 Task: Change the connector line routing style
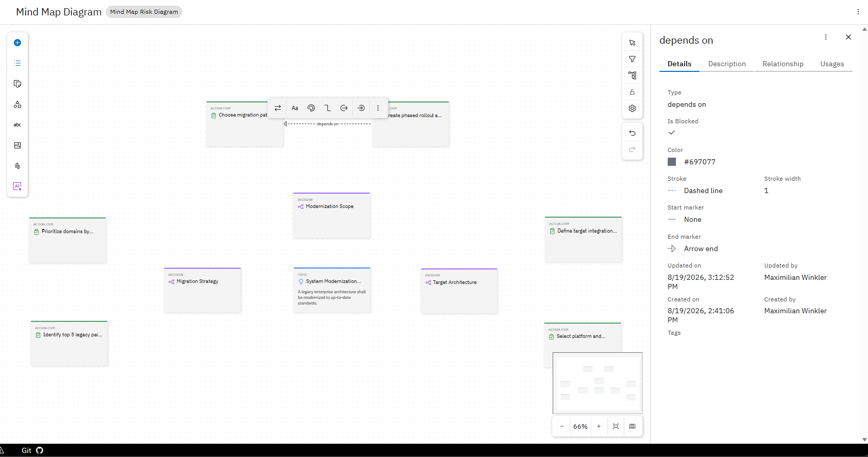point(328,108)
